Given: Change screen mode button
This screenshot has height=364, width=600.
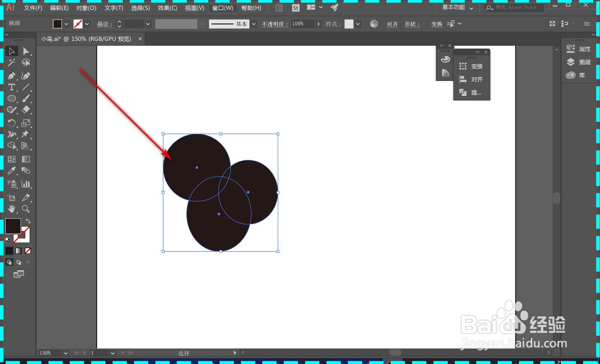Looking at the screenshot, I should [x=18, y=274].
